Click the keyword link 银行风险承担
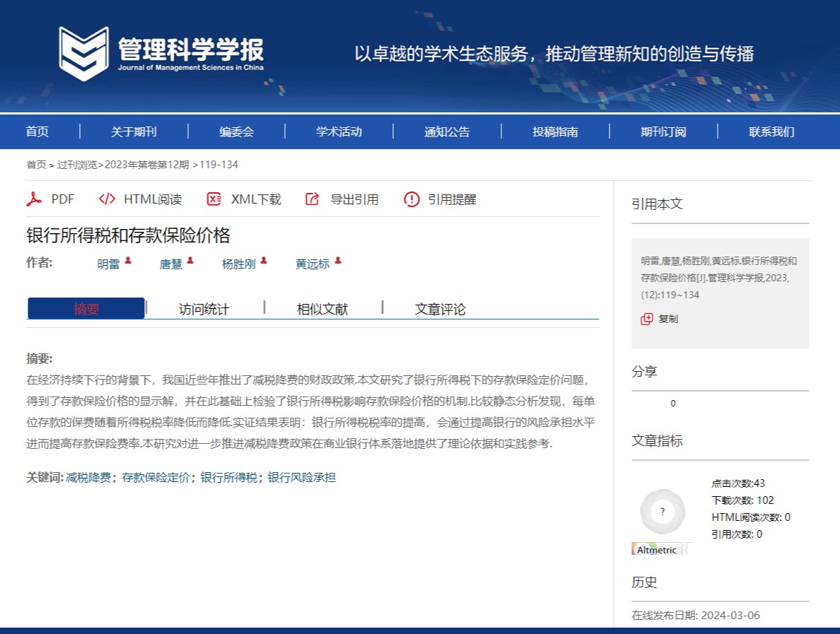Viewport: 840px width, 634px height. click(x=301, y=478)
